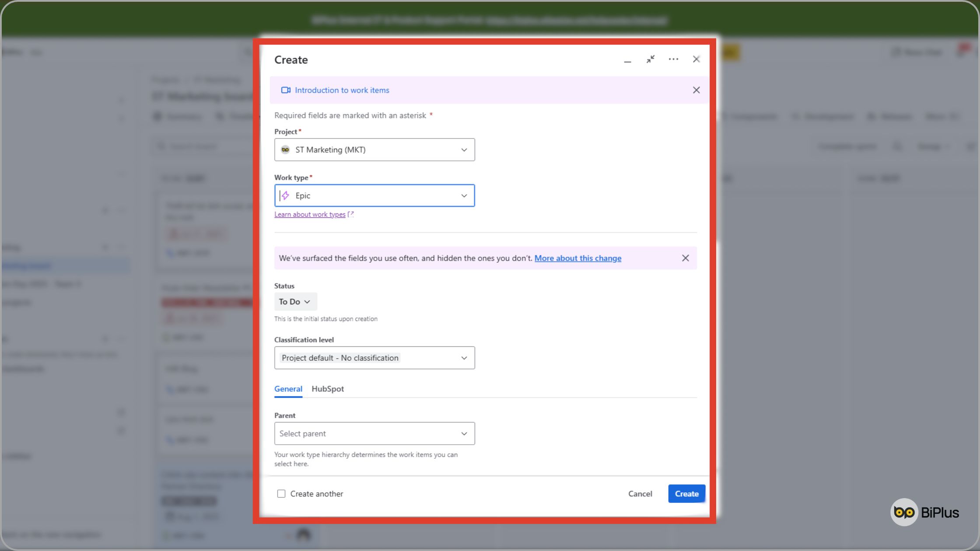Dismiss the surfaced fields notice
Image resolution: width=980 pixels, height=551 pixels.
coord(686,258)
